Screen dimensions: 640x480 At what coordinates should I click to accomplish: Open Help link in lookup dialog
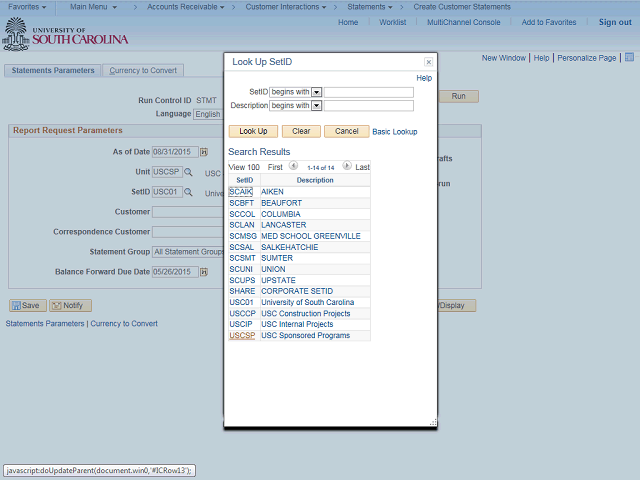tap(424, 78)
